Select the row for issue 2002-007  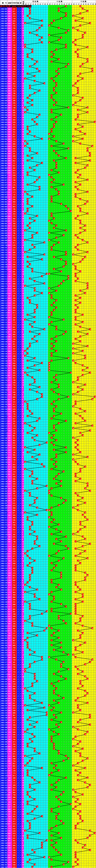pyautogui.click(x=48, y=21)
